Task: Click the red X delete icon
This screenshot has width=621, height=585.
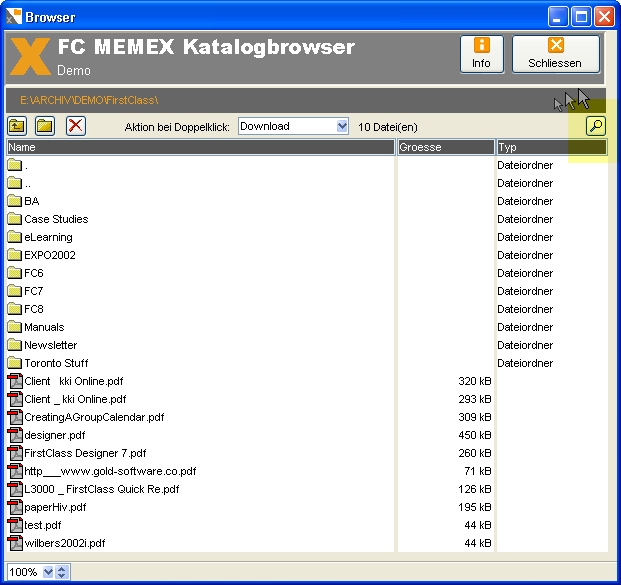Action: 76,126
